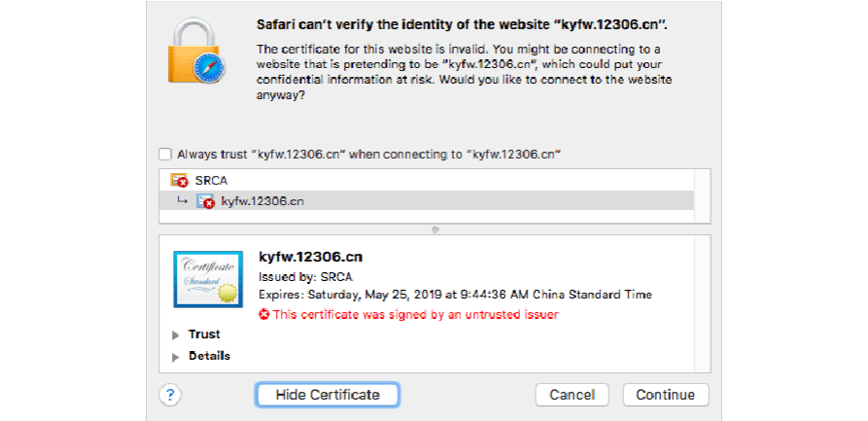Expand the Trust disclosure triangle
868x421 pixels.
click(176, 334)
